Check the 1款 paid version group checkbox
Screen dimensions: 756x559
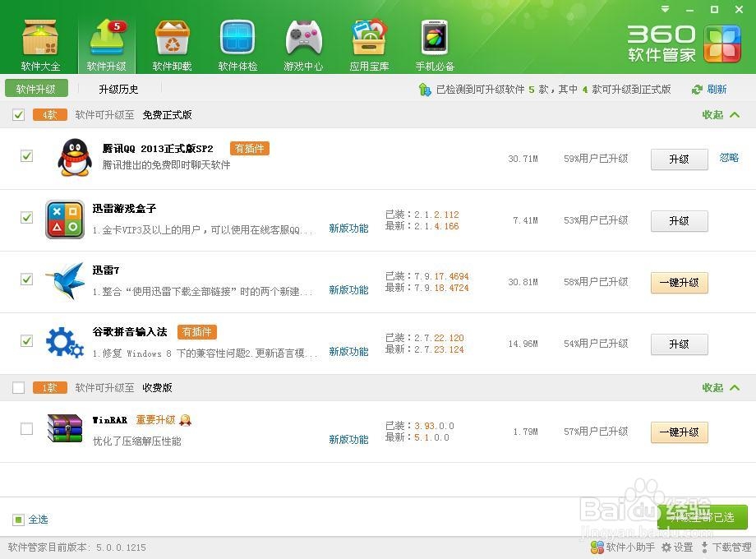[18, 388]
